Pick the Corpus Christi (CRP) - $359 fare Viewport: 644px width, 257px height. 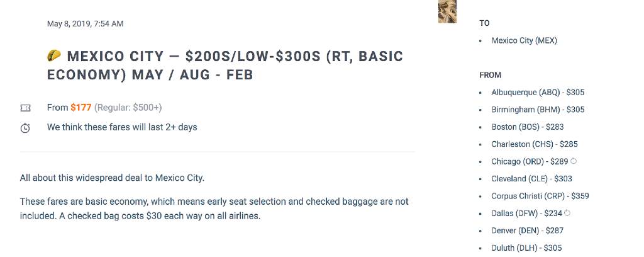(x=540, y=196)
